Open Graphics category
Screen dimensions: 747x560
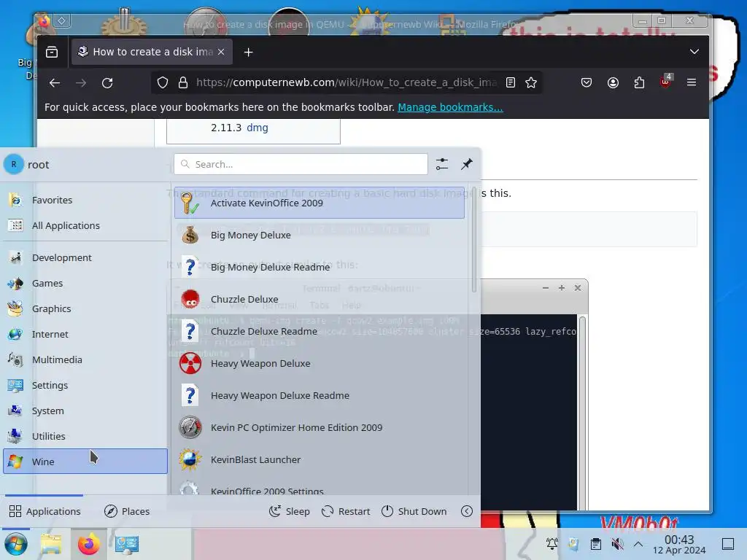coord(85,308)
